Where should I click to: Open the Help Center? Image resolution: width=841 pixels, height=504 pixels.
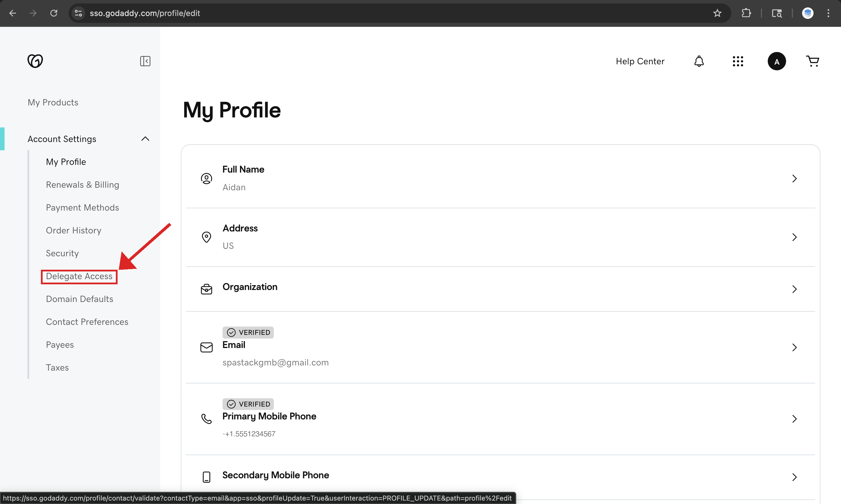(640, 61)
